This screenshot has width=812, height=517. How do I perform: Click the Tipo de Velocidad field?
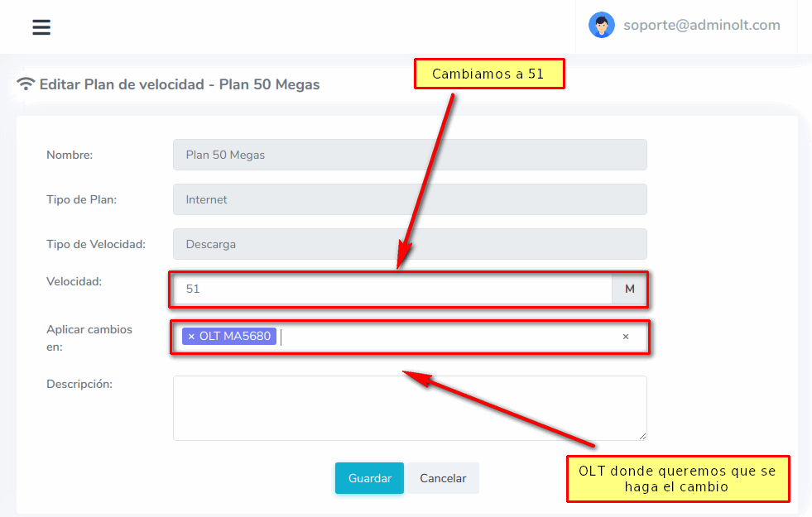pyautogui.click(x=409, y=244)
